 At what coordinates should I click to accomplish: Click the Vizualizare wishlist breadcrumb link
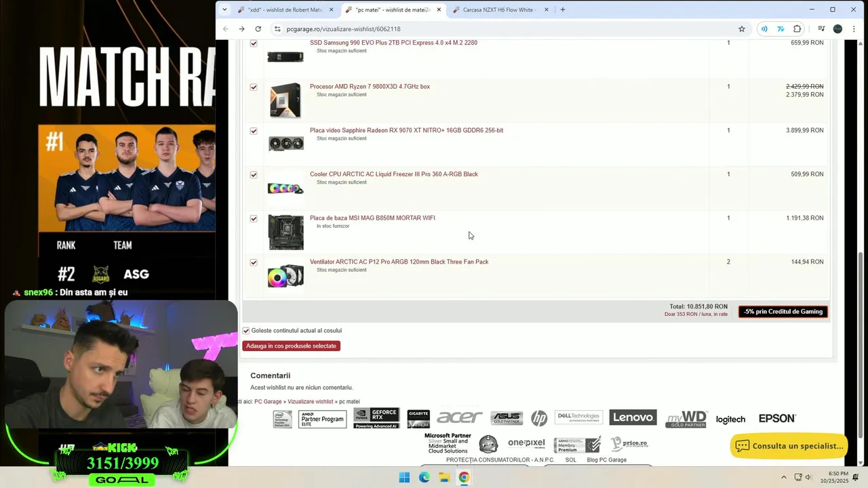coord(311,402)
